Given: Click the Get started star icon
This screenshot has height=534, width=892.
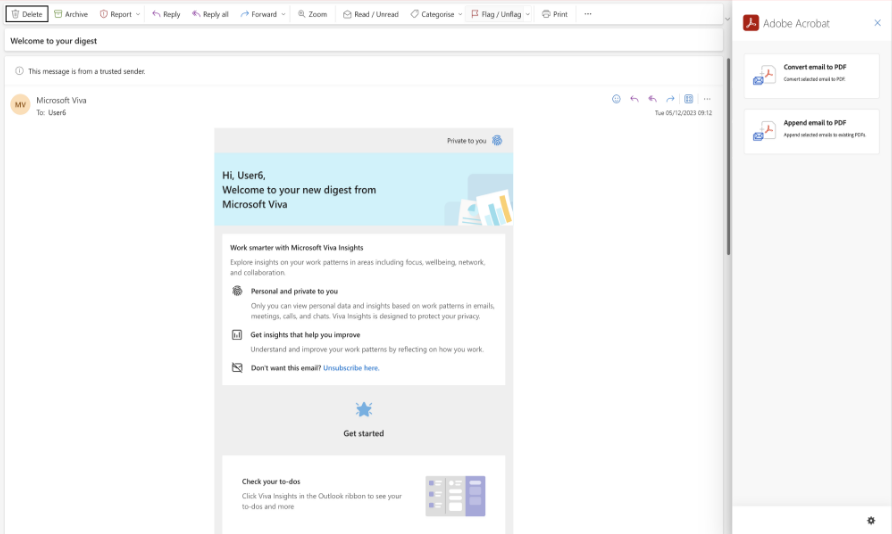Looking at the screenshot, I should pyautogui.click(x=364, y=409).
